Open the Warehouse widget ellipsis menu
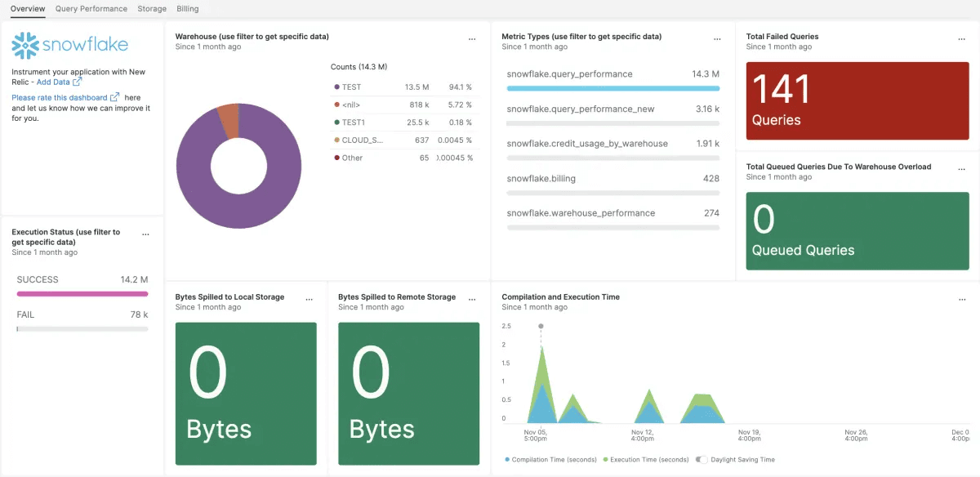Image resolution: width=980 pixels, height=477 pixels. click(x=472, y=38)
